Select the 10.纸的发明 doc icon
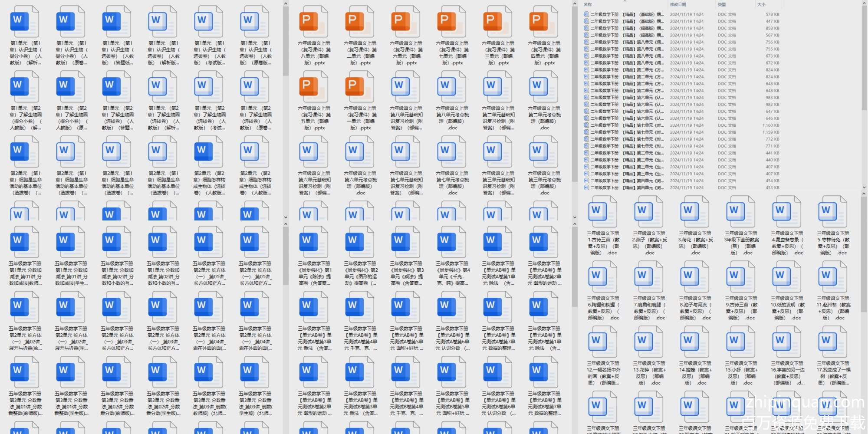 pos(787,276)
